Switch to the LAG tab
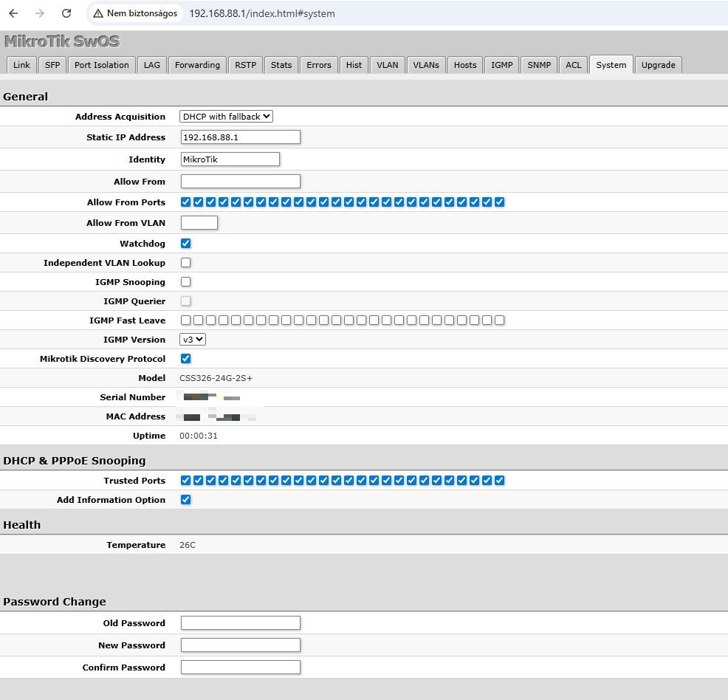The height and width of the screenshot is (700, 728). click(x=152, y=65)
